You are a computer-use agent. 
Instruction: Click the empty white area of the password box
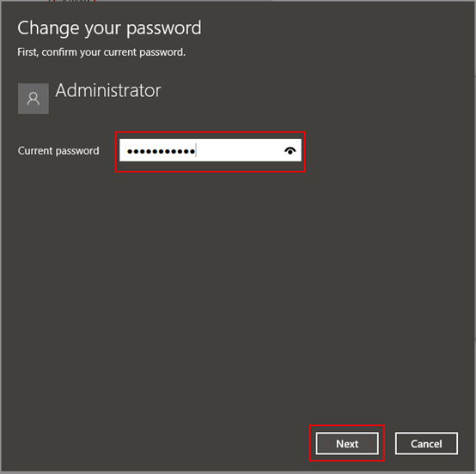pos(240,150)
